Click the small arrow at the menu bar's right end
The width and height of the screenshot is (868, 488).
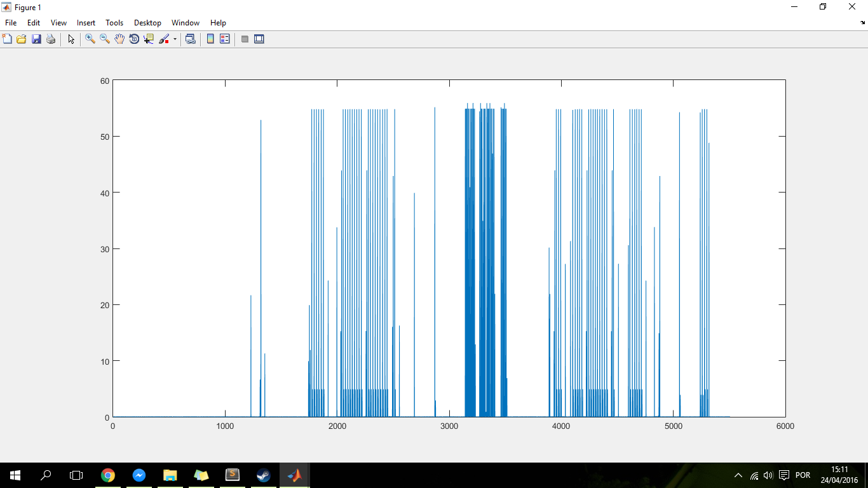point(862,23)
